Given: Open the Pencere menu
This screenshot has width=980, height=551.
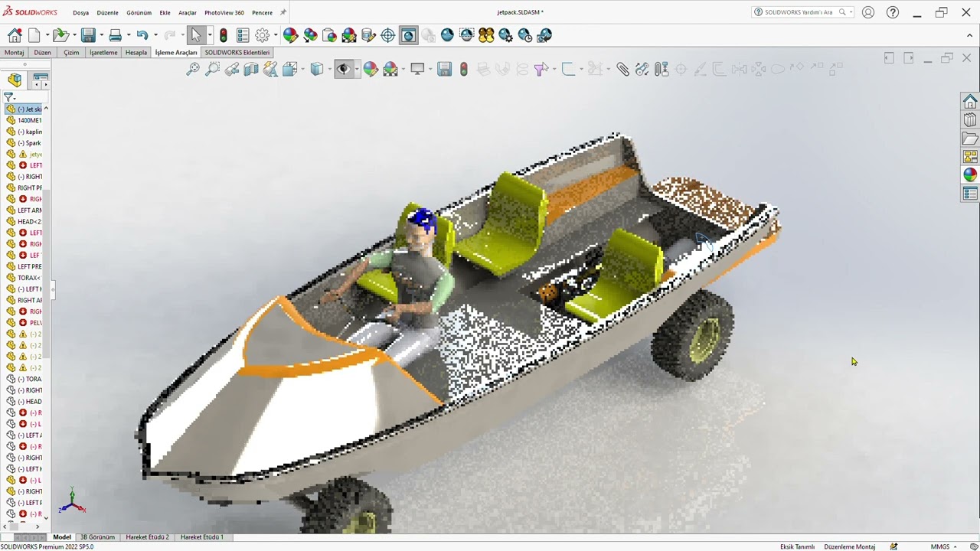Looking at the screenshot, I should [262, 13].
